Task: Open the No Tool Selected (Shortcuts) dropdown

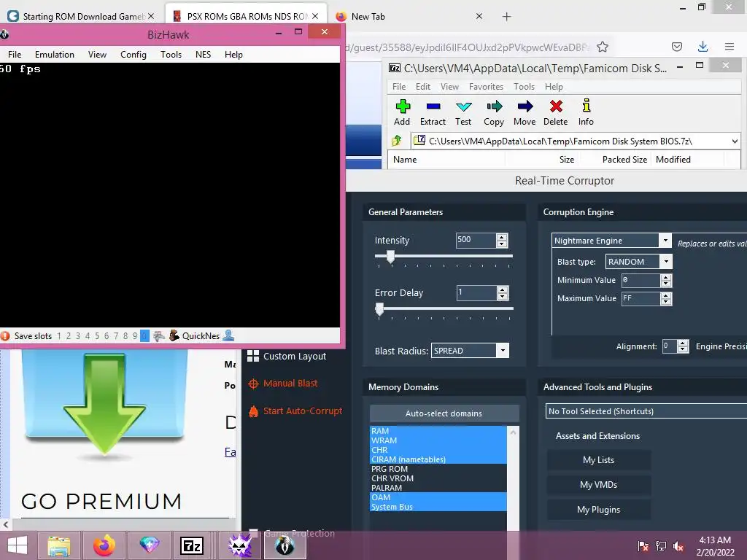Action: pyautogui.click(x=646, y=411)
